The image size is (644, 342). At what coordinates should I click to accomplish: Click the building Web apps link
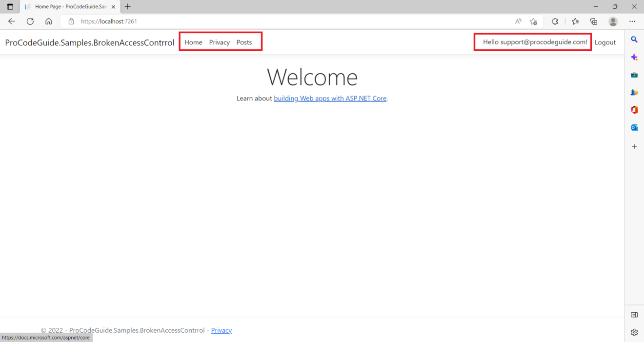click(x=330, y=98)
